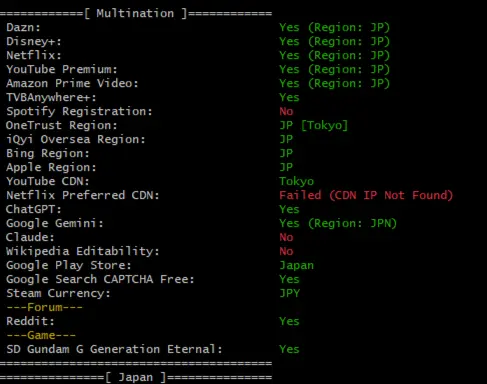Click YouTube Premium result "Yes (Region: JP)"

[x=334, y=69]
